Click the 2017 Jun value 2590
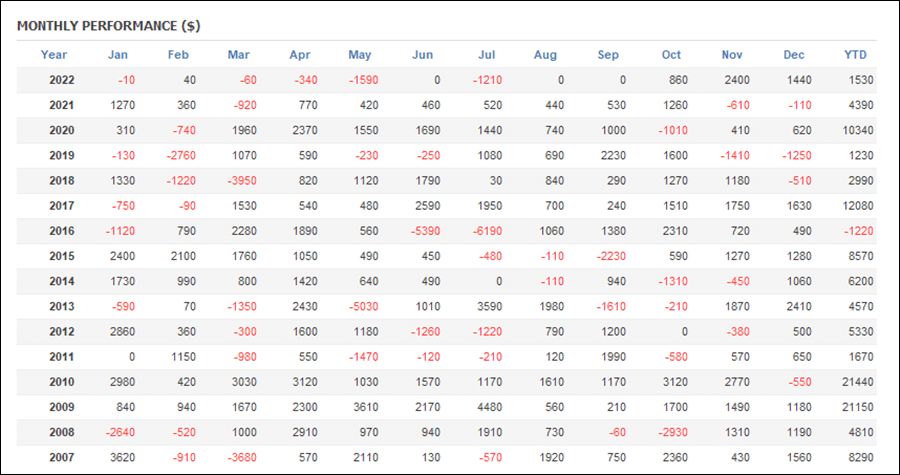The height and width of the screenshot is (475, 900). click(428, 206)
